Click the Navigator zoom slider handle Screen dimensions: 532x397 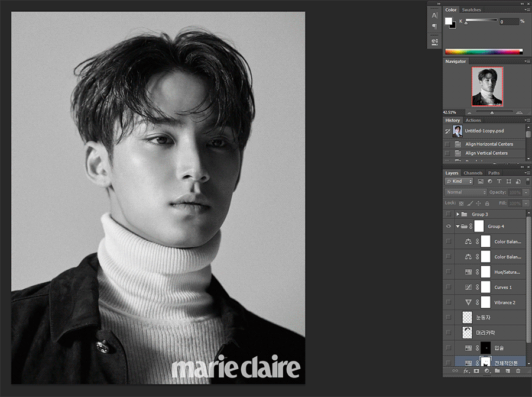(x=492, y=113)
